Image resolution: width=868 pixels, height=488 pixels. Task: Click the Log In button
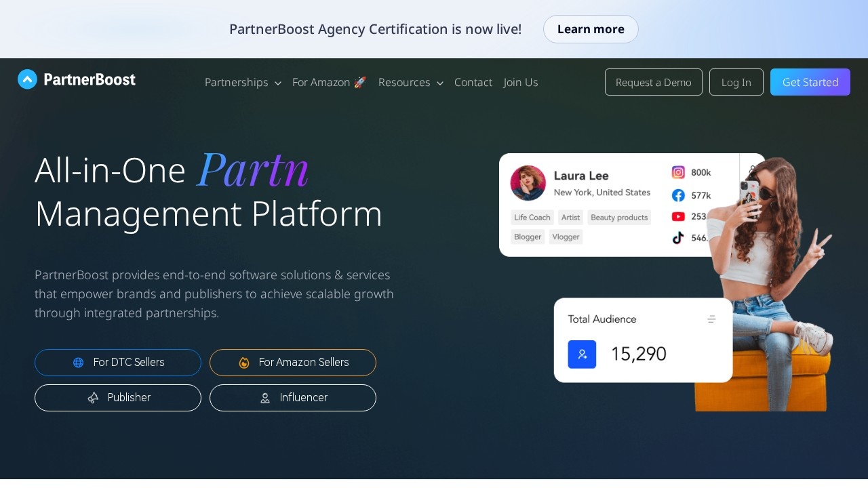click(x=736, y=82)
